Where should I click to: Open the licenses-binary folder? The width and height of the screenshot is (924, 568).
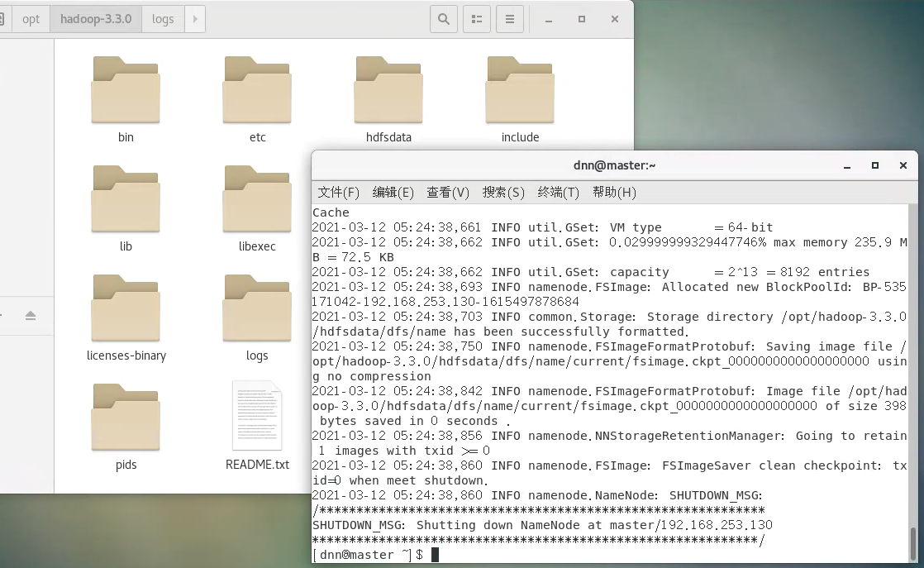point(126,308)
